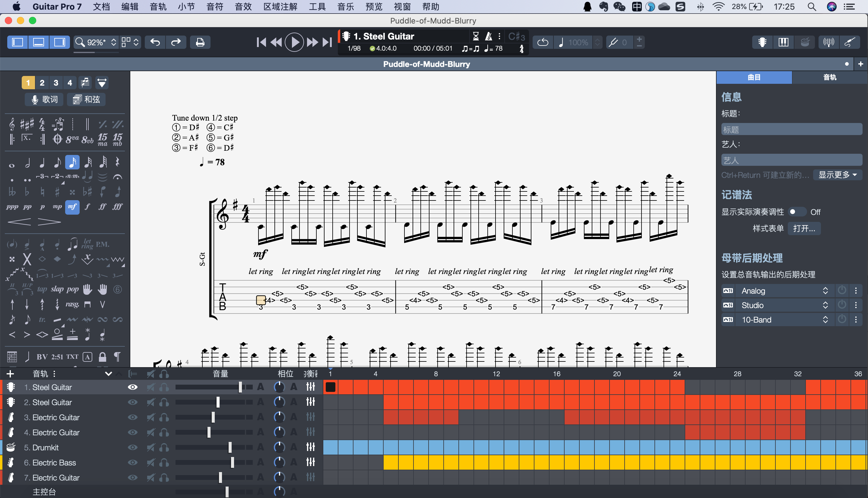Choose the treble clef tool
Viewport: 868px width, 498px height.
click(12, 124)
